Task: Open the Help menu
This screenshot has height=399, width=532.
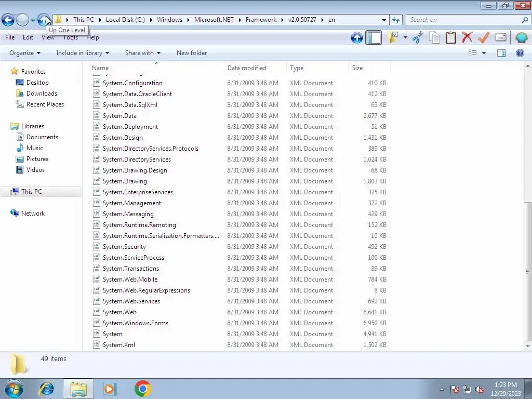Action: tap(92, 37)
